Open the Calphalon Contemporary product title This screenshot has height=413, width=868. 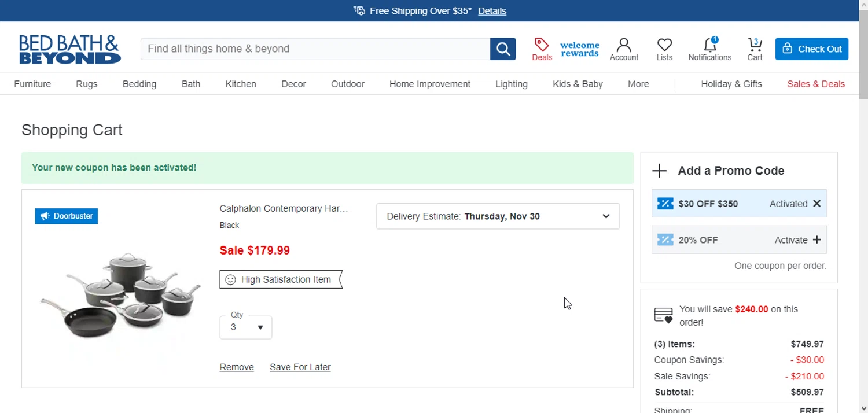(284, 208)
